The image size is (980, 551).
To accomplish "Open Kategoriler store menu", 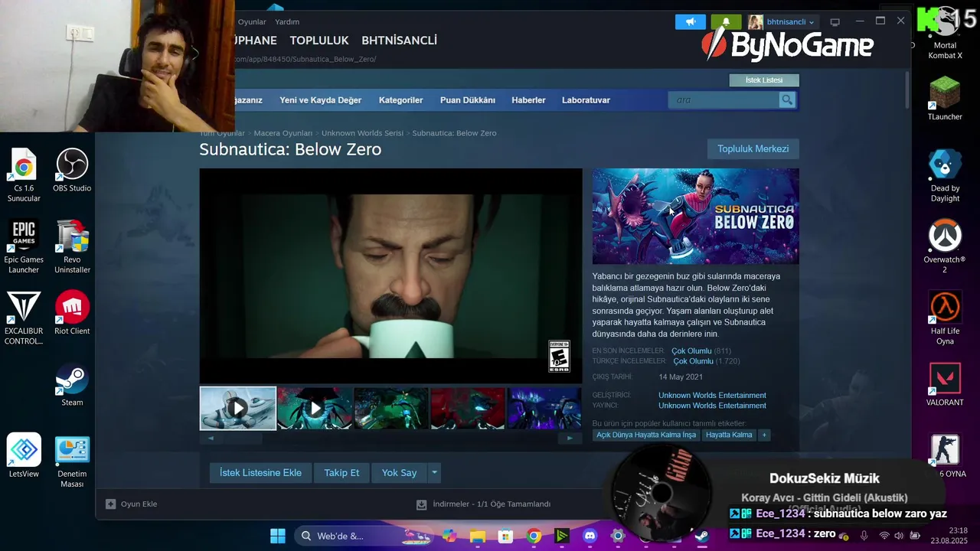I will (x=400, y=100).
